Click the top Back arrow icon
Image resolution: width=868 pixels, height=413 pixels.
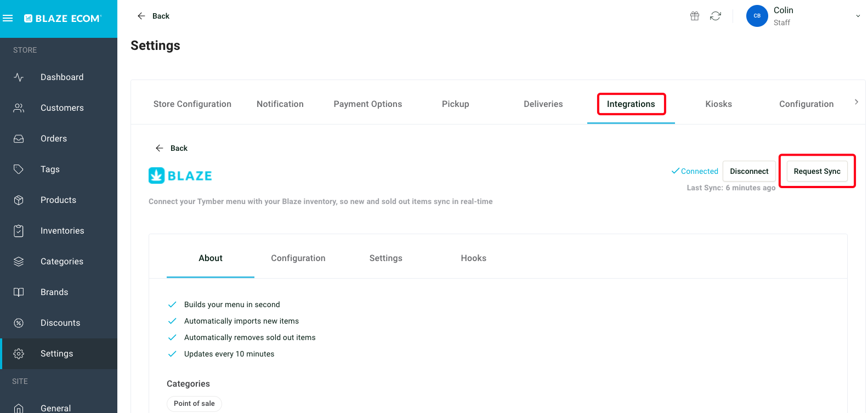141,16
